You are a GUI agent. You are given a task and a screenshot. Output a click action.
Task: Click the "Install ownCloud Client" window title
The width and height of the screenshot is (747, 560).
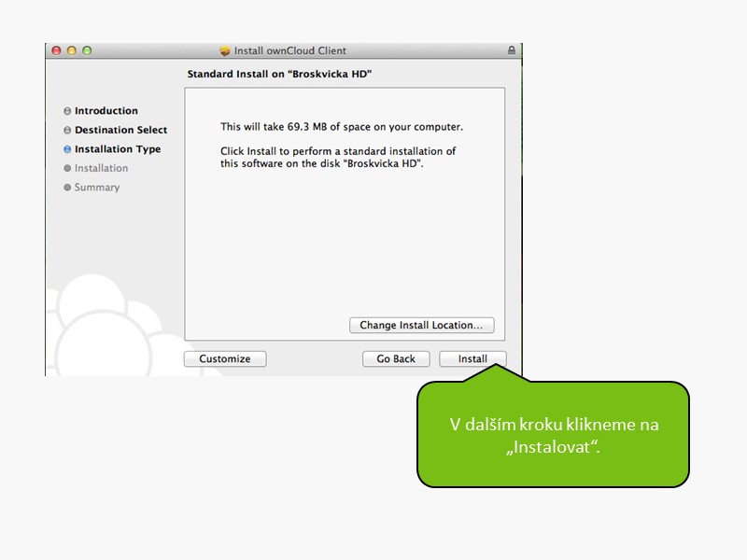point(289,50)
